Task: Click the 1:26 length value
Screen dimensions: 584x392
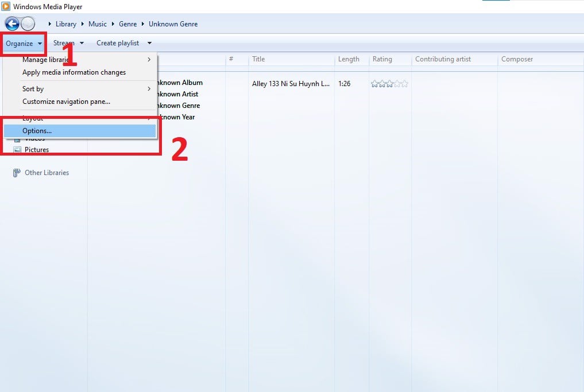Action: (x=344, y=84)
